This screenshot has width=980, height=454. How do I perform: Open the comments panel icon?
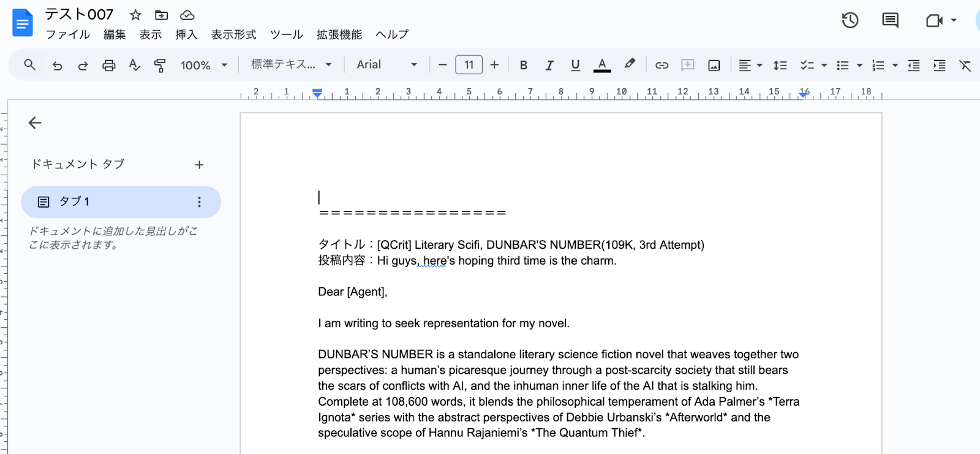[x=890, y=20]
